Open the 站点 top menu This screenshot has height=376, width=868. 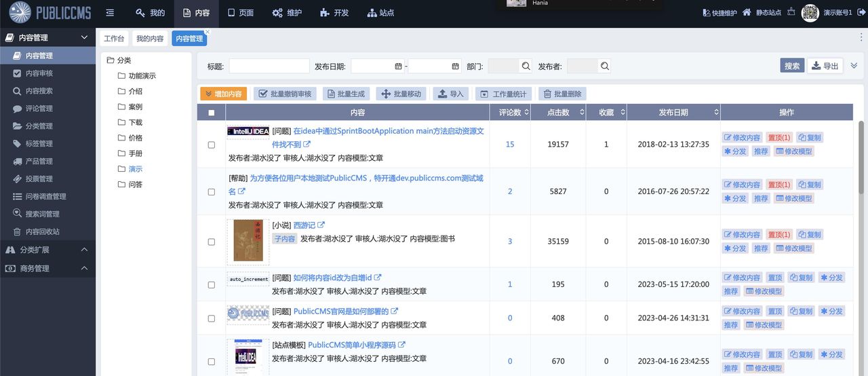380,13
